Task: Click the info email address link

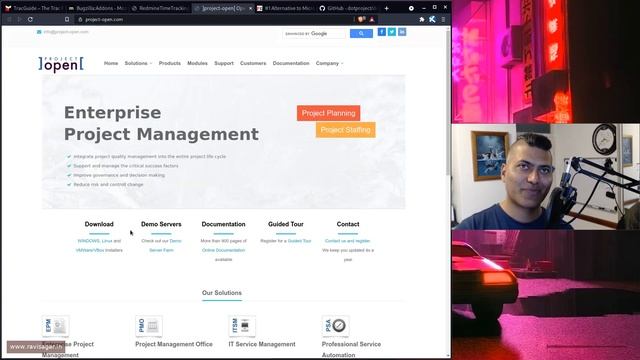Action: (x=66, y=32)
